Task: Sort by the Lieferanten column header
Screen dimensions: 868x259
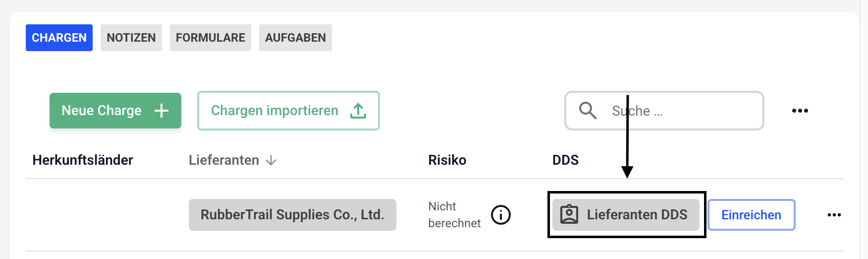Action: [x=224, y=160]
